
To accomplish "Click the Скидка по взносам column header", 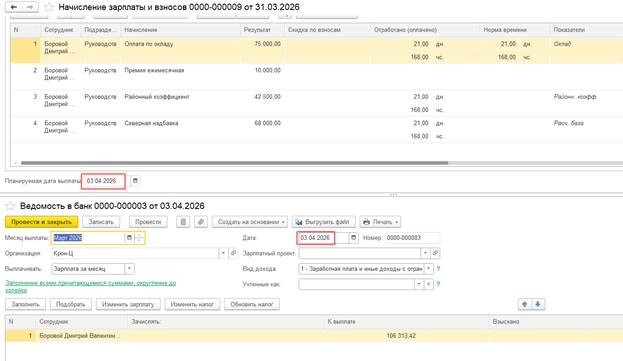I will 327,30.
